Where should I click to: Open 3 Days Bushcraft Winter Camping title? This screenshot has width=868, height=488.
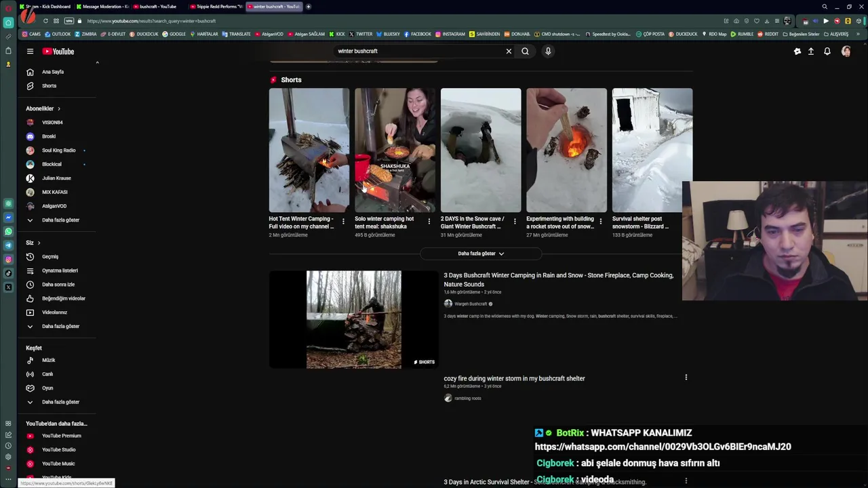[559, 280]
